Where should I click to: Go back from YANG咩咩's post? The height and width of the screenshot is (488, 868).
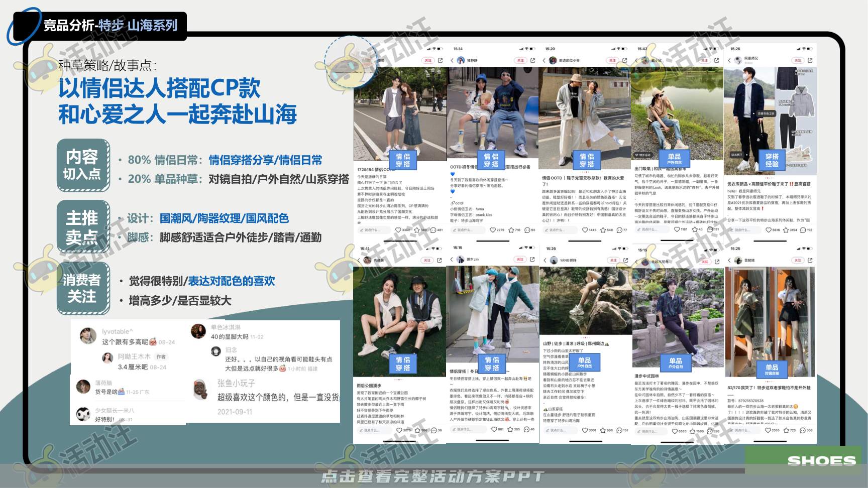(545, 260)
